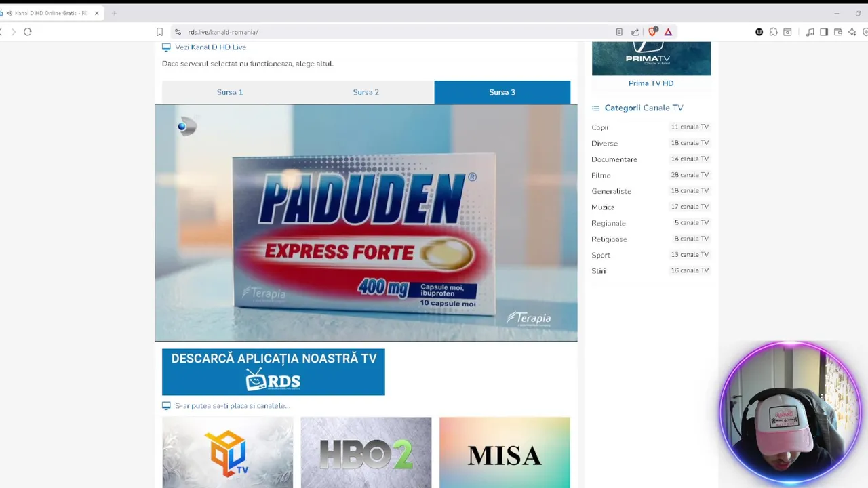
Task: Open the Documentare category
Action: [x=614, y=159]
